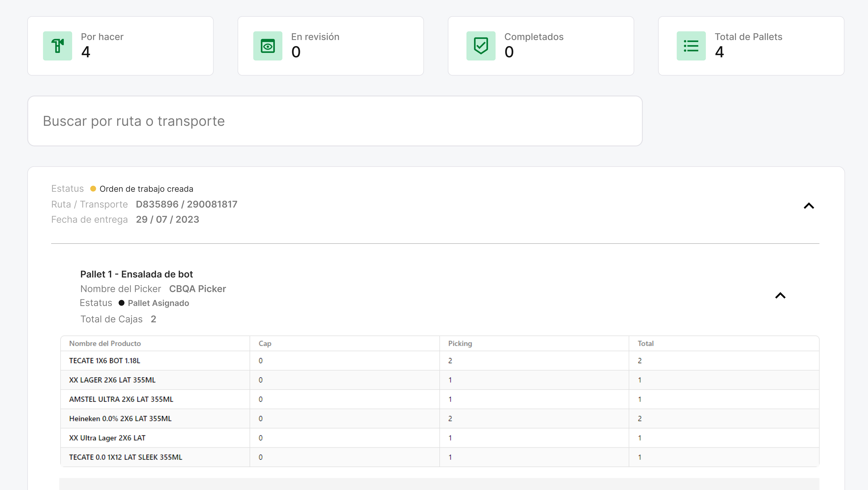Click the Picking value for XX Ultra Lager row
The width and height of the screenshot is (868, 490).
coord(450,438)
